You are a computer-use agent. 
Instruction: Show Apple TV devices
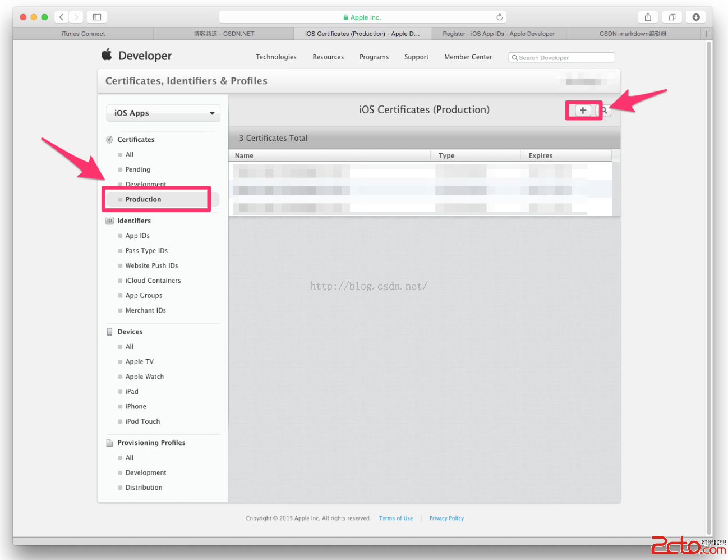click(x=140, y=362)
